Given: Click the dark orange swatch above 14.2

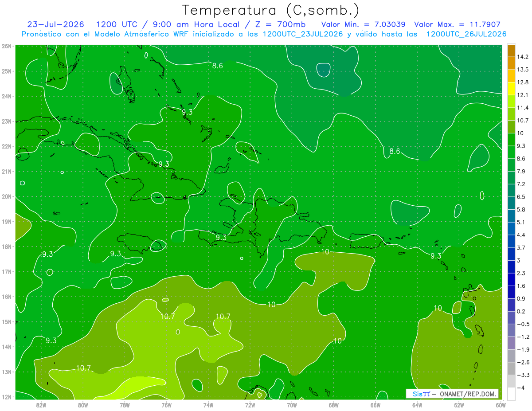Looking at the screenshot, I should 511,51.
